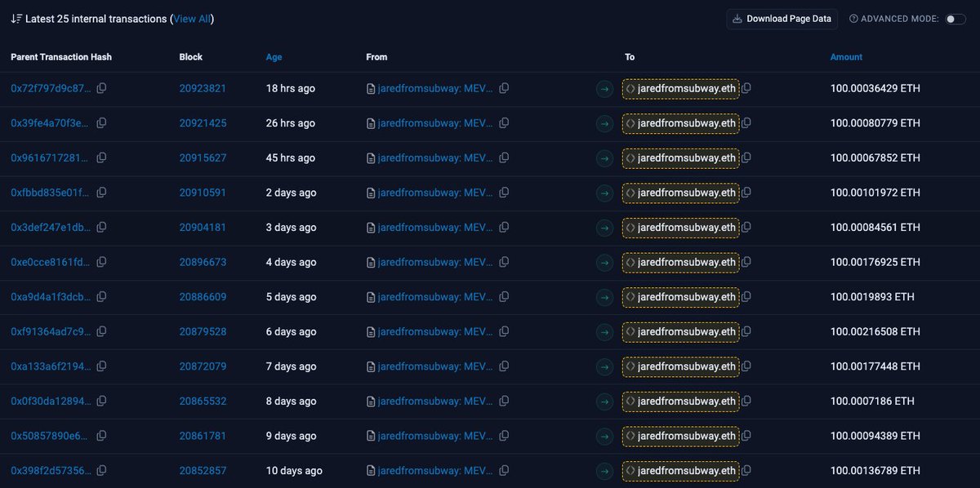Copy To address in block 20921425 row
This screenshot has width=980, height=488.
[x=746, y=123]
